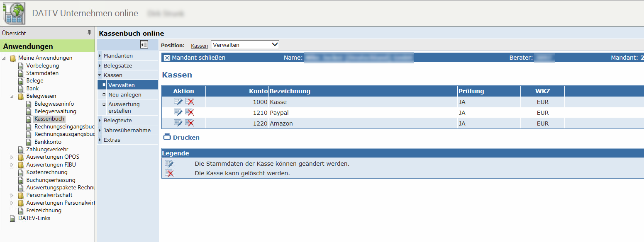The image size is (644, 242).
Task: Follow the Kassen breadcrumb link
Action: click(199, 45)
